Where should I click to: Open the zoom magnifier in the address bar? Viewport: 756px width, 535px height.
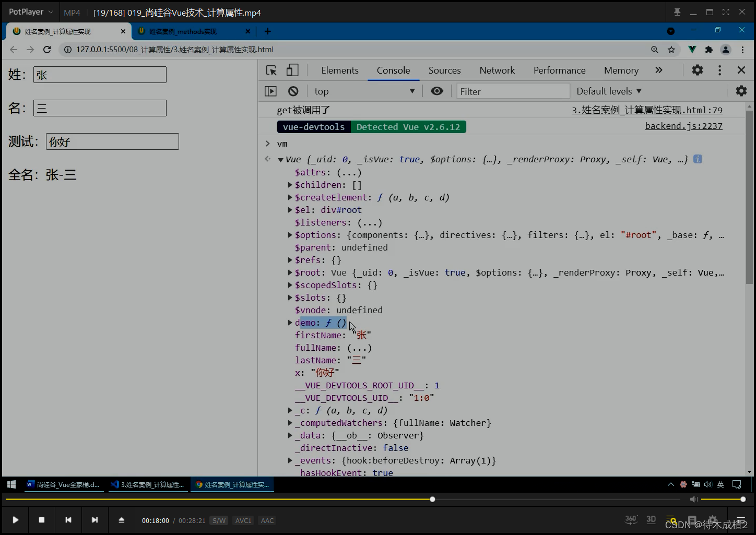point(654,50)
